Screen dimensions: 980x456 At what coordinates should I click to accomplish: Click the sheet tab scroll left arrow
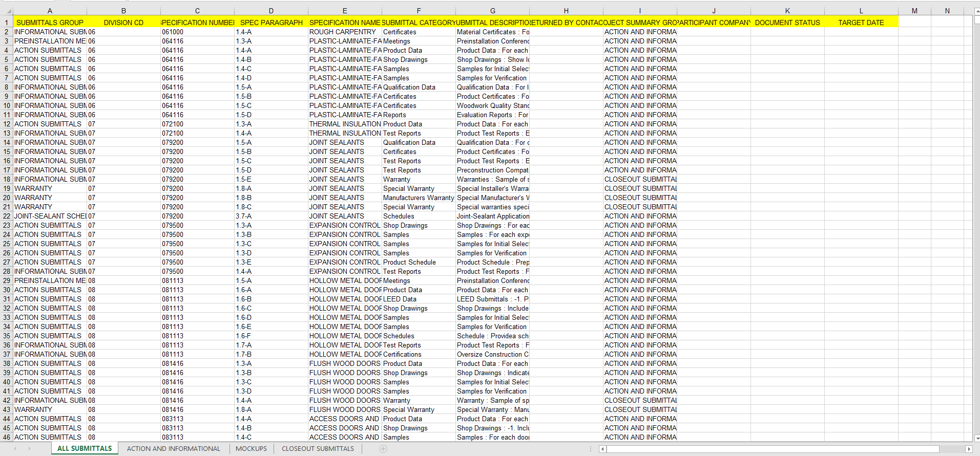[x=15, y=449]
